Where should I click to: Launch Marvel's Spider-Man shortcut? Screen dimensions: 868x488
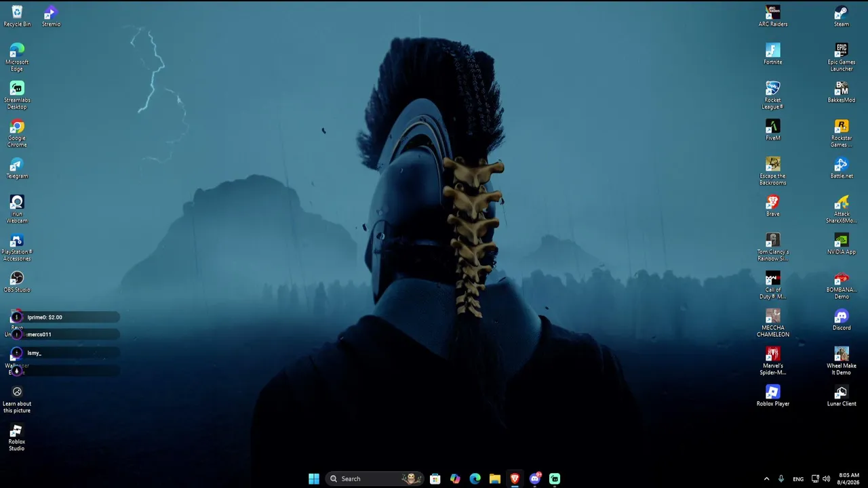point(773,361)
